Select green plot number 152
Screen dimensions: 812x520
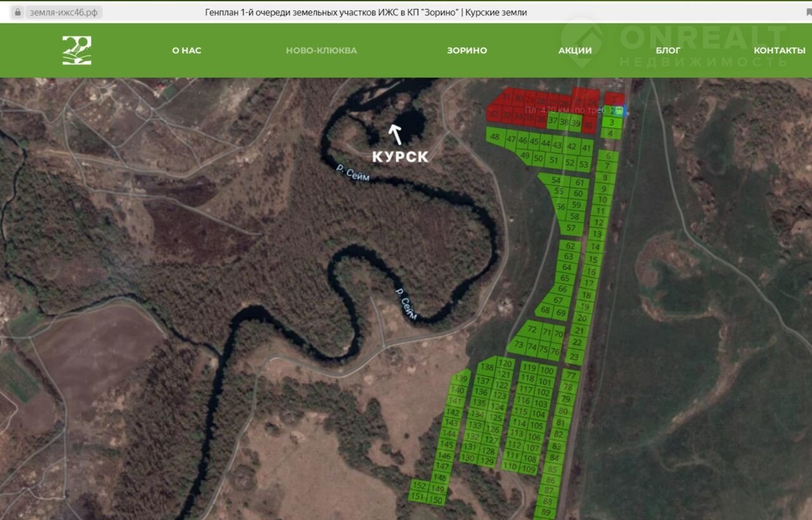419,485
